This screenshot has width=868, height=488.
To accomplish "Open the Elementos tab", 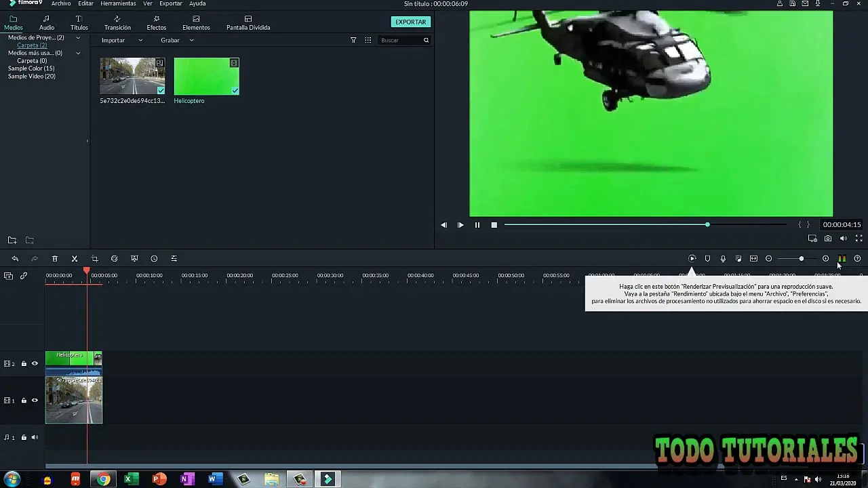I will [196, 23].
